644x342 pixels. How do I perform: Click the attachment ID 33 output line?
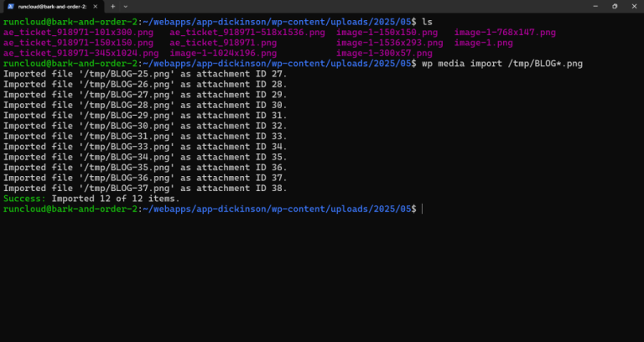click(144, 136)
